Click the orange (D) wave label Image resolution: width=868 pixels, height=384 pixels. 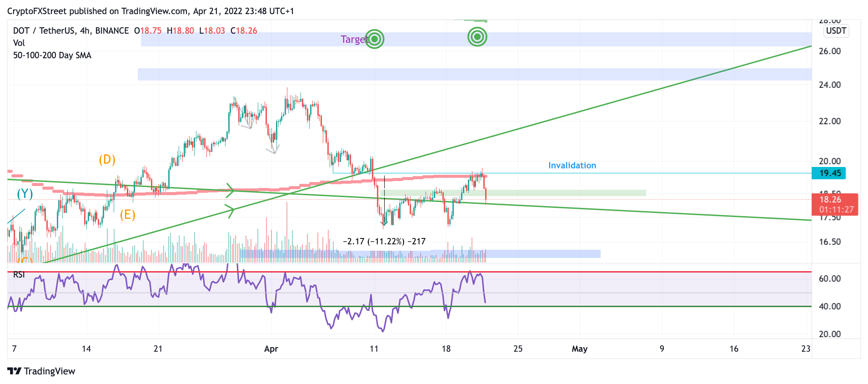107,160
